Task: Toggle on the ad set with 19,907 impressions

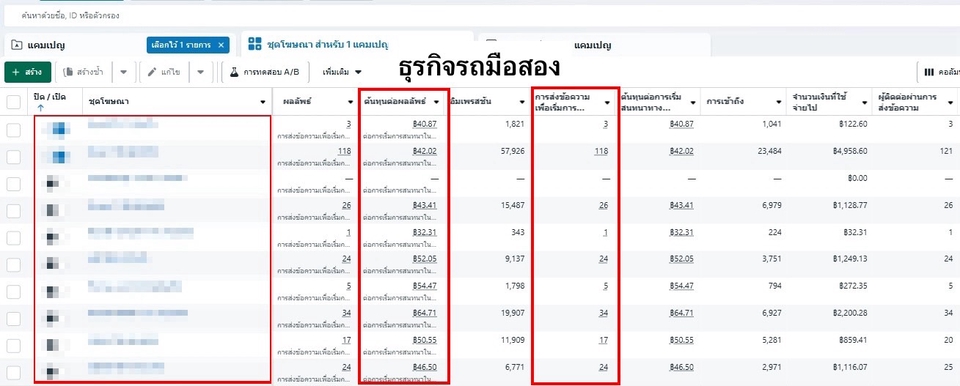Action: pos(53,319)
